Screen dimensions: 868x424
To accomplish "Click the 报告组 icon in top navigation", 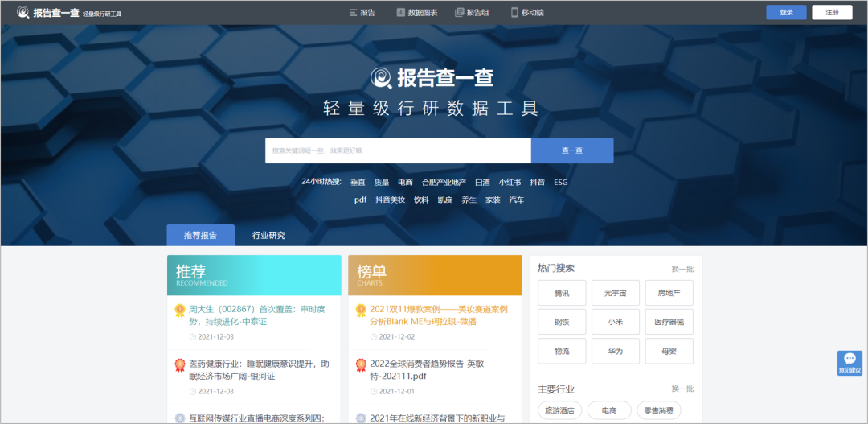I will click(x=460, y=12).
